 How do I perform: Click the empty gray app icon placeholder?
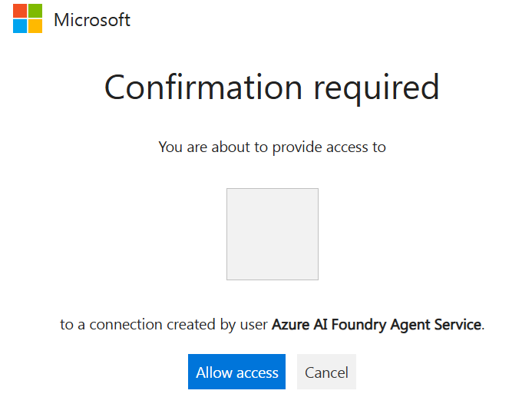[x=273, y=234]
